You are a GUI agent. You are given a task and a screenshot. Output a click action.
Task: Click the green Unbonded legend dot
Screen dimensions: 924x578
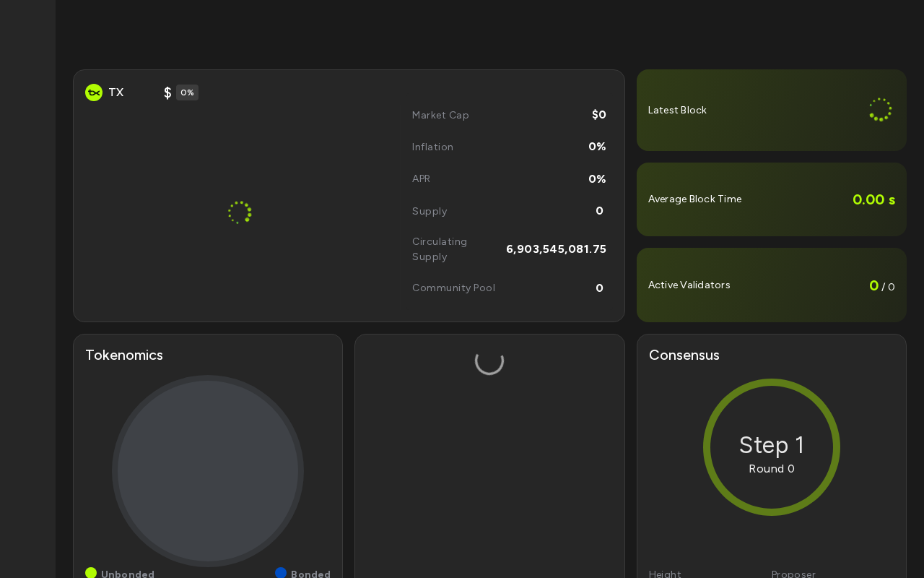(91, 573)
